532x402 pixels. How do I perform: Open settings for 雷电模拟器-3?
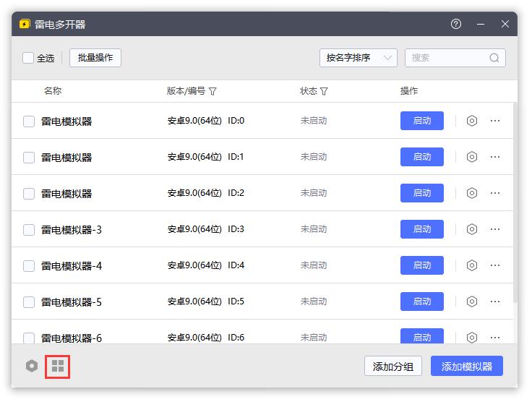point(471,229)
